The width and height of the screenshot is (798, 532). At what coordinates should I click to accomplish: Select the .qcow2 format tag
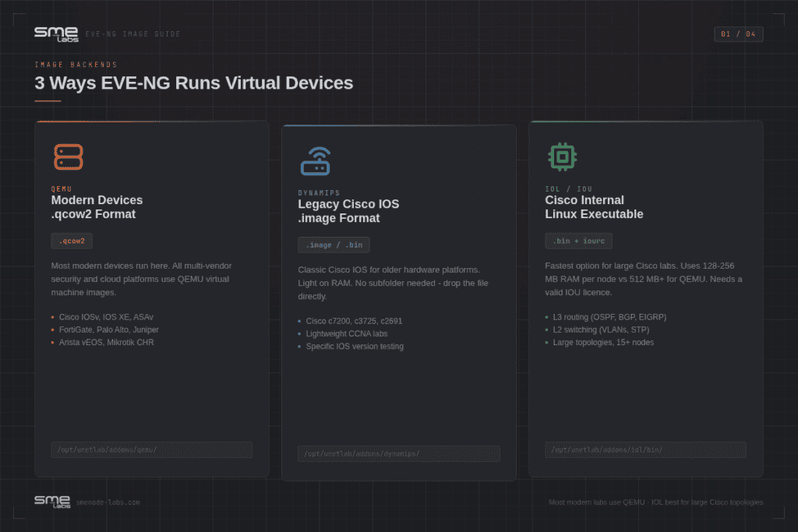(x=72, y=241)
